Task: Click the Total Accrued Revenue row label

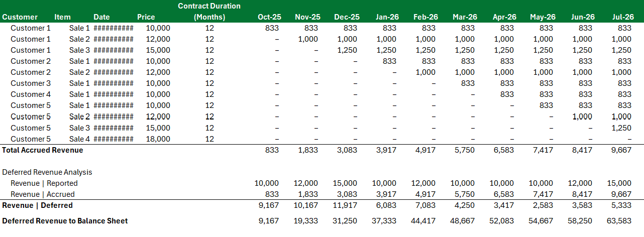Action: pos(43,150)
